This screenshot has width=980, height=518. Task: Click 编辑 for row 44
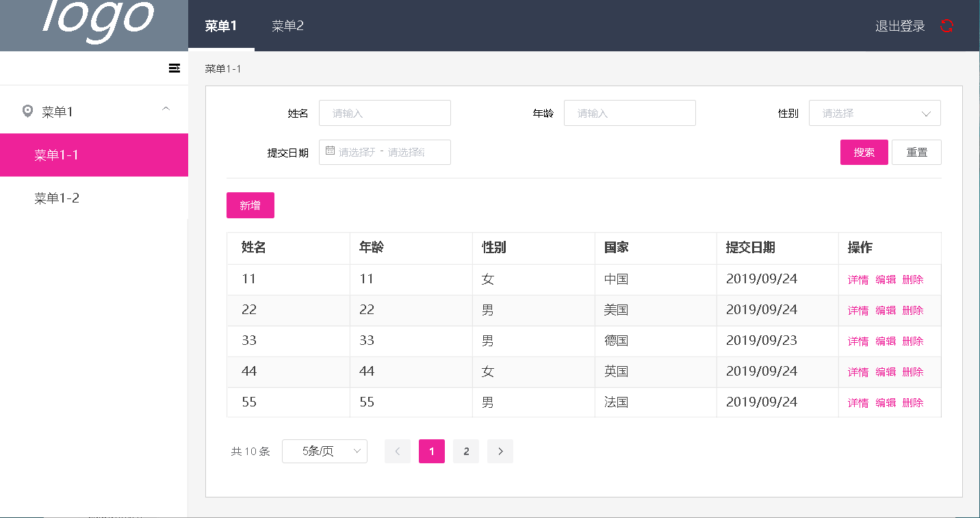pyautogui.click(x=886, y=372)
